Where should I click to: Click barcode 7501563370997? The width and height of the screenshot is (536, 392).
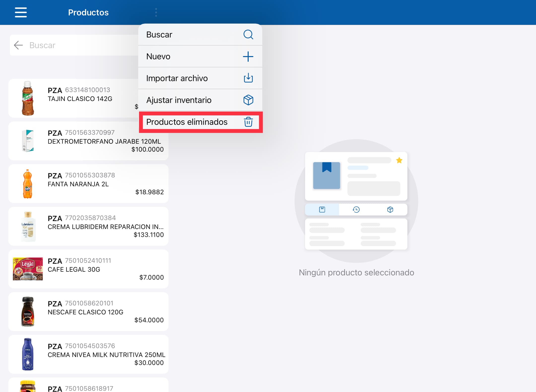pos(90,132)
